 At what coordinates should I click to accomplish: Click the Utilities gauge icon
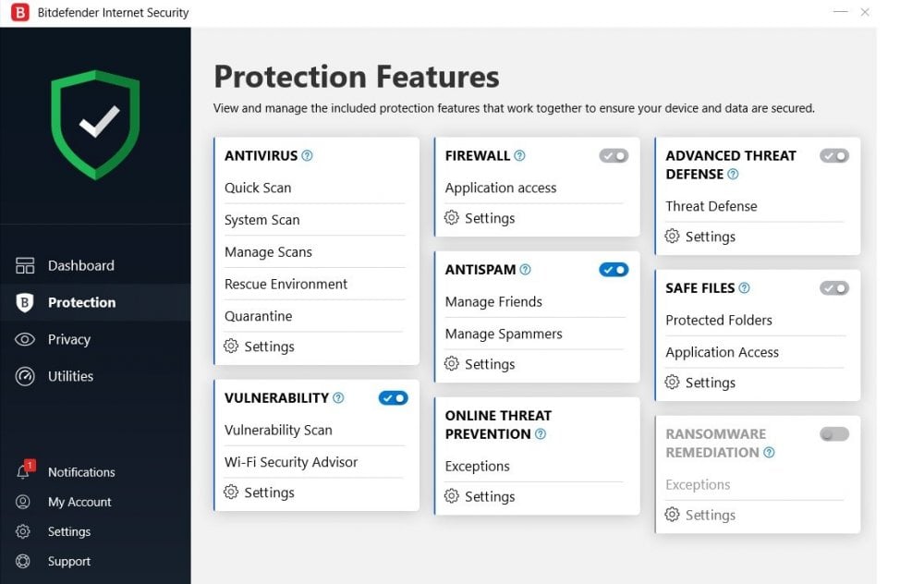[25, 377]
